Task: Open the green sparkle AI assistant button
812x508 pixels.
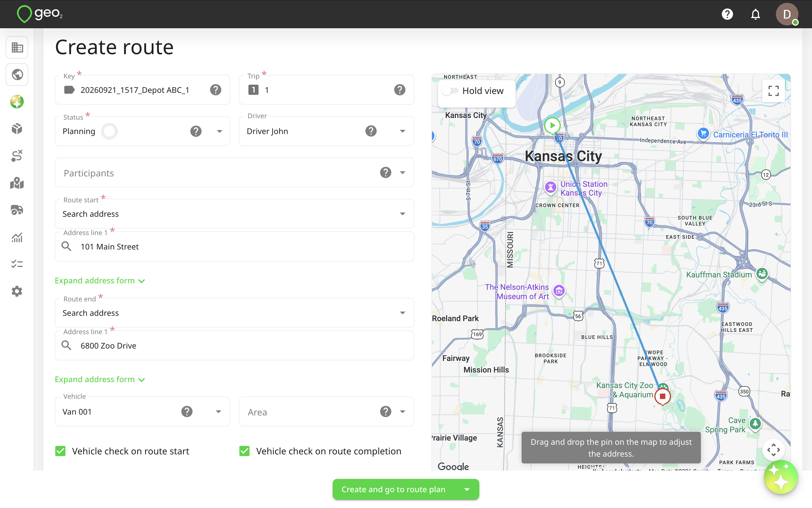Action: coord(781,477)
